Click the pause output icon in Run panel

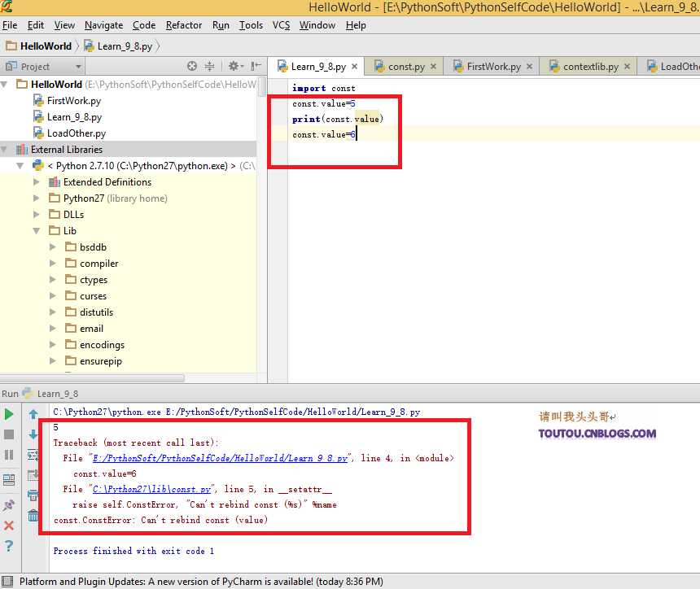(9, 455)
